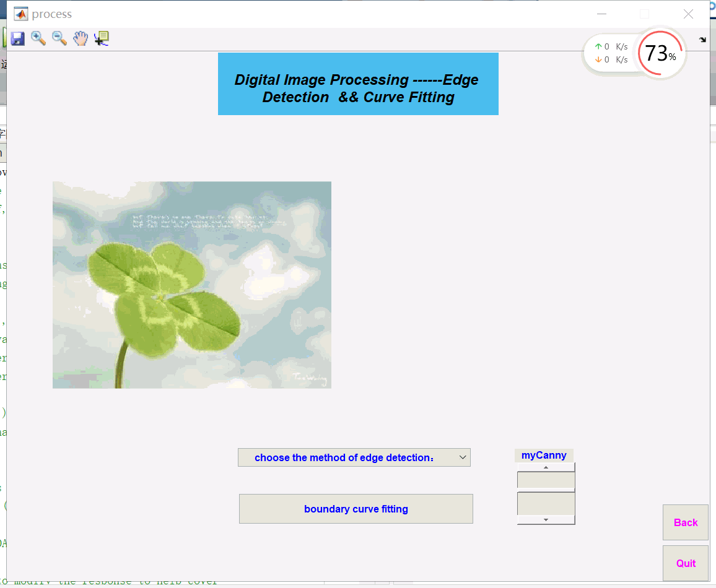Viewport: 716px width, 588px height.
Task: Click the four-leaf clover image
Action: tap(192, 285)
